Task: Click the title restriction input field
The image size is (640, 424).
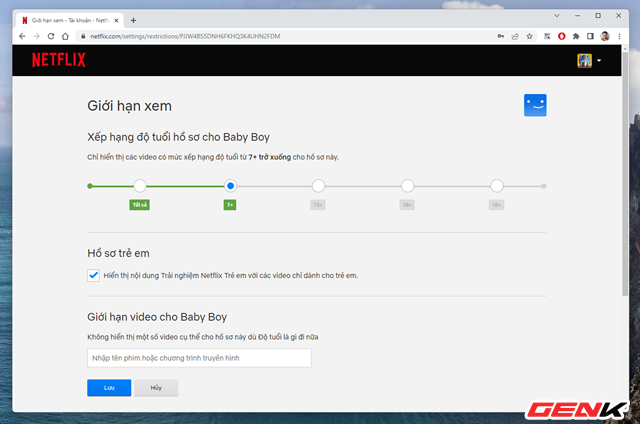Action: point(199,358)
